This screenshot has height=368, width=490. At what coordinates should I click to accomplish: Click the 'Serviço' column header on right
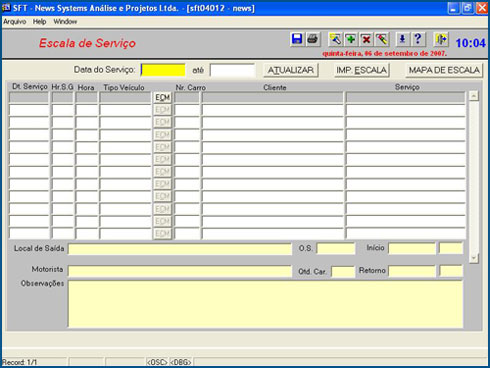click(x=407, y=87)
